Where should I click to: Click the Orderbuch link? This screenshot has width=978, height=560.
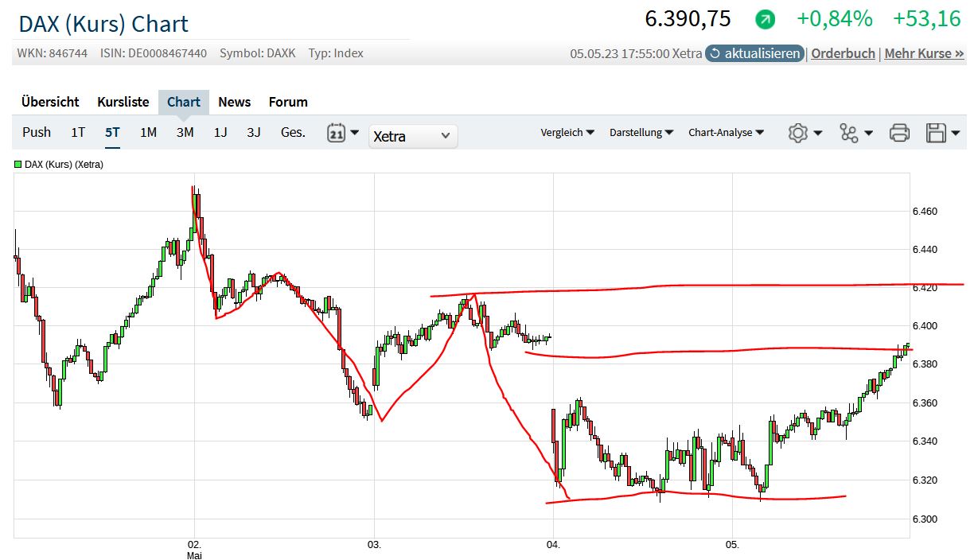click(x=842, y=53)
